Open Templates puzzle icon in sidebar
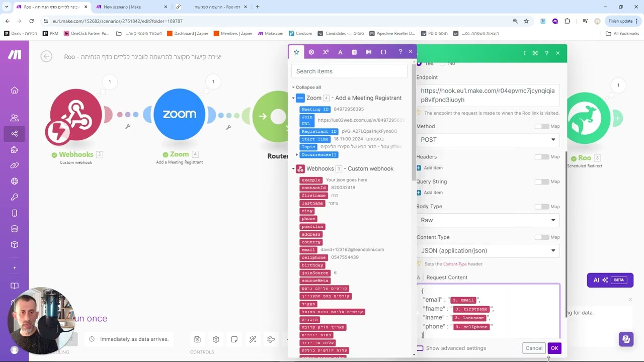Screen dimensions: 644x362 click(14, 149)
